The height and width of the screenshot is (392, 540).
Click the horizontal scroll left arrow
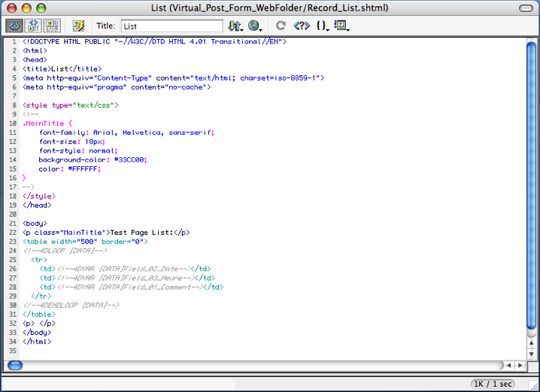pyautogui.click(x=508, y=365)
